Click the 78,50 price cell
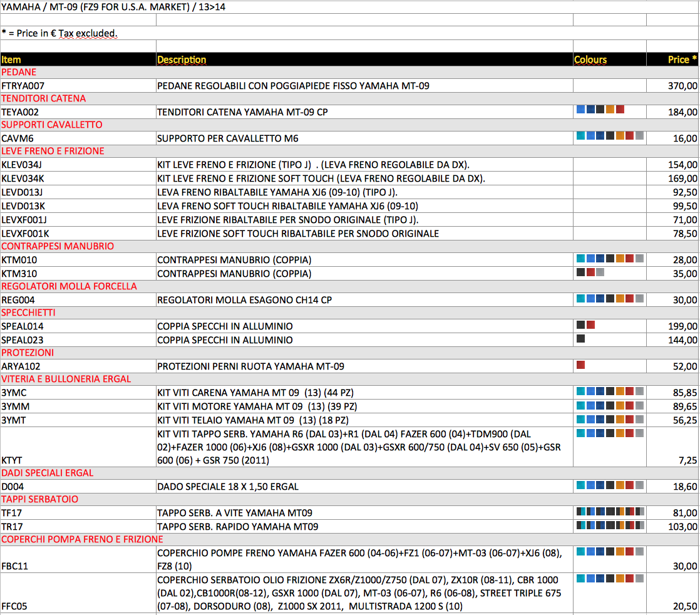700x615 pixels. tap(685, 234)
